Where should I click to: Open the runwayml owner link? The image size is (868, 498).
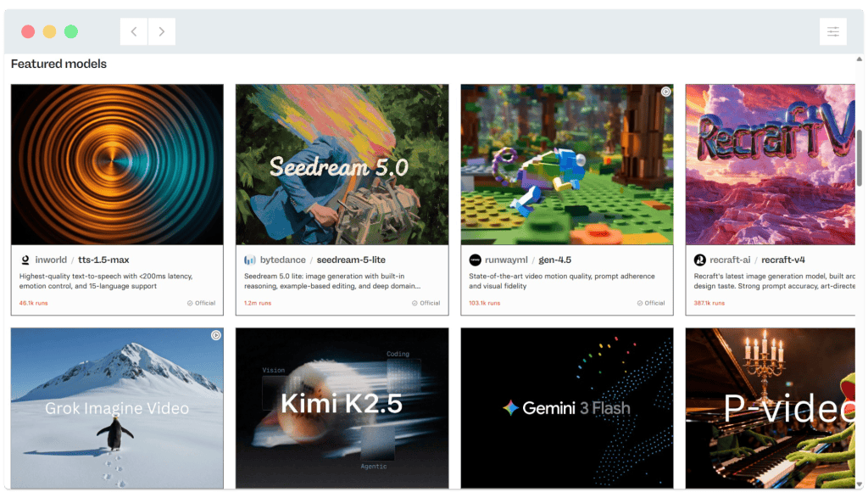(506, 260)
